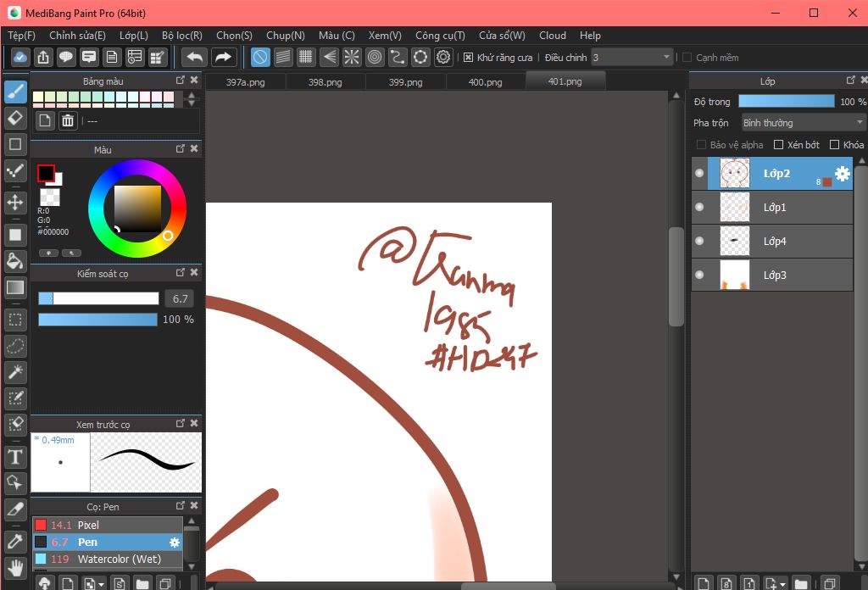Click the Độ trong opacity slider
The height and width of the screenshot is (590, 868).
click(786, 102)
